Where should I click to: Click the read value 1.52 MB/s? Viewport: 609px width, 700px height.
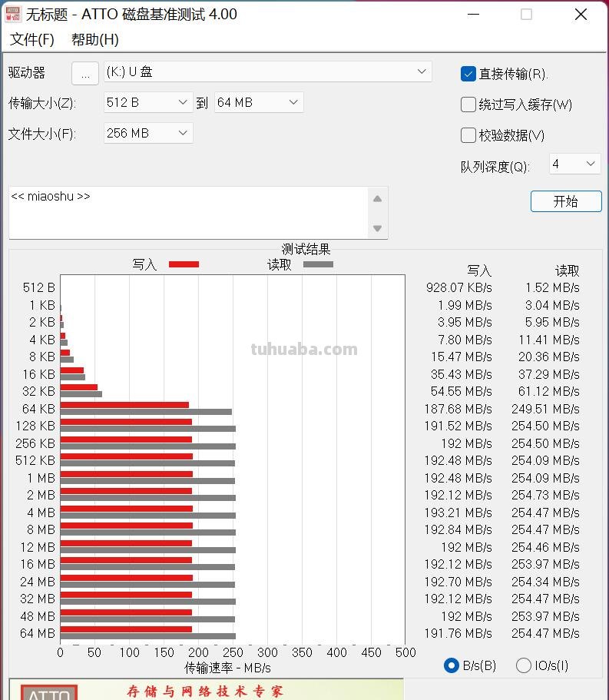553,287
